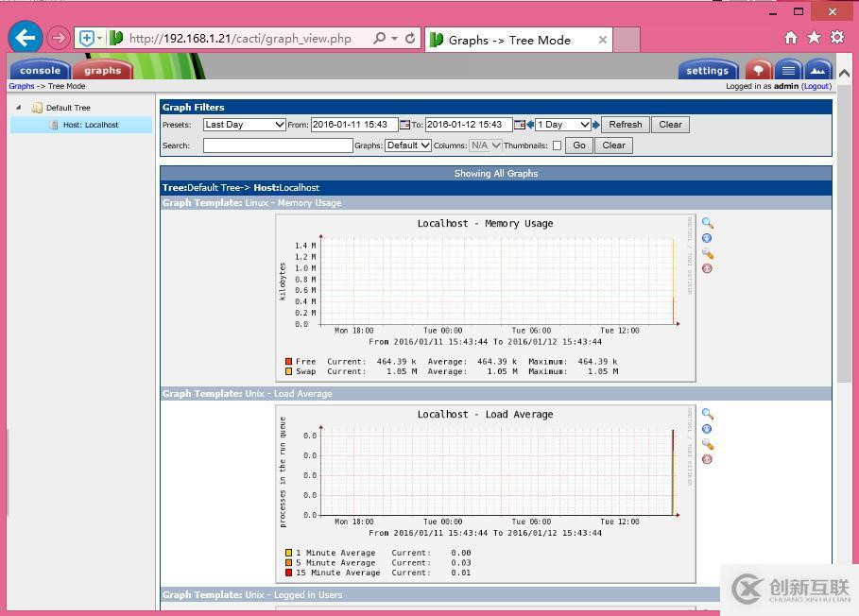Viewport: 859px width, 616px height.
Task: Reload page using the address bar refresh icon
Action: pyautogui.click(x=410, y=39)
